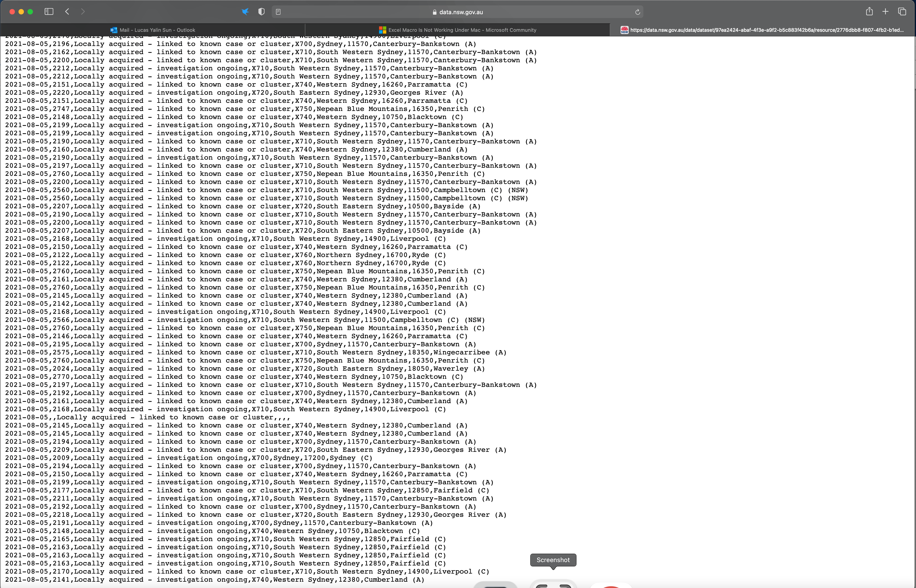Show the Safari sidebar
916x588 pixels.
(x=49, y=12)
